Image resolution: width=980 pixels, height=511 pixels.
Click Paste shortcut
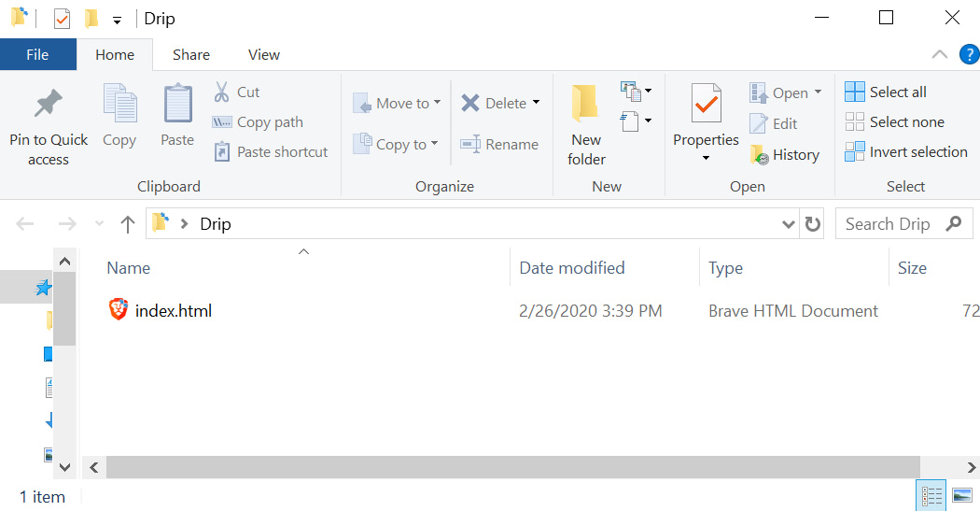click(x=270, y=152)
